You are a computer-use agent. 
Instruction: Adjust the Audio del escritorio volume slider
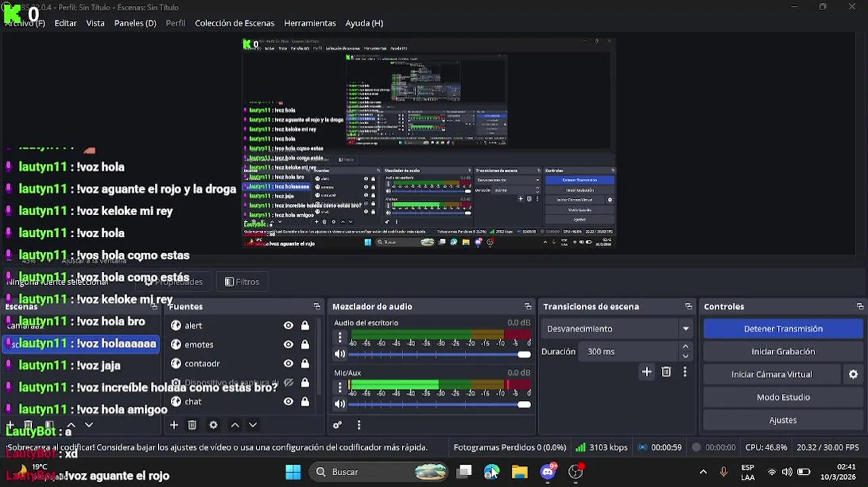click(439, 354)
